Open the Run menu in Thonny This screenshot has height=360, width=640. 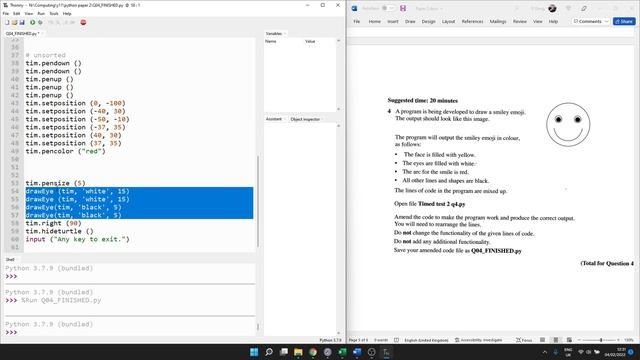point(41,13)
